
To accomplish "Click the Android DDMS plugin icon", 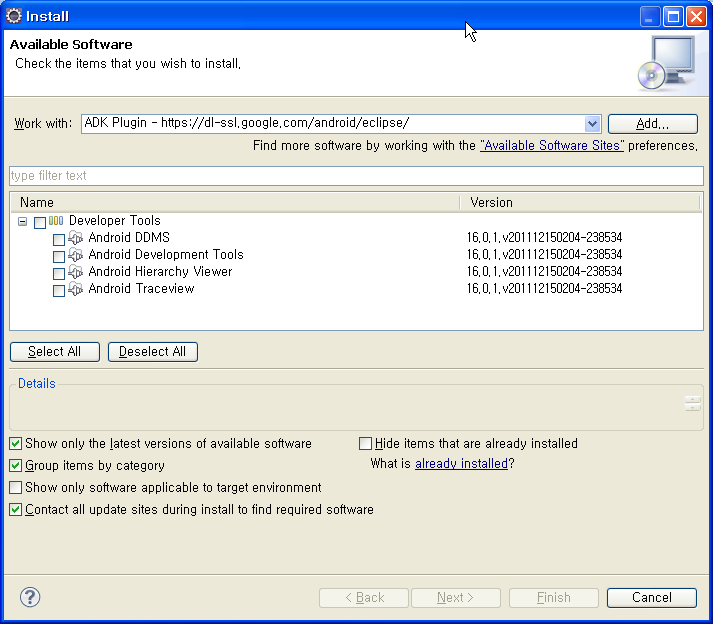I will tap(75, 238).
